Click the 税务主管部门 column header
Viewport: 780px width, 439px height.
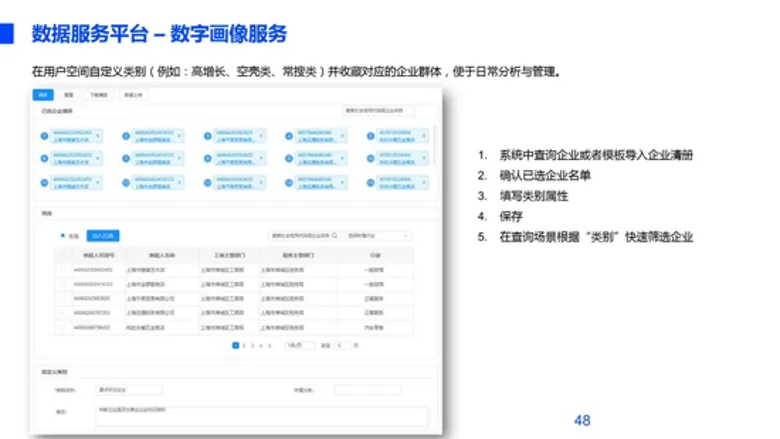[x=298, y=255]
